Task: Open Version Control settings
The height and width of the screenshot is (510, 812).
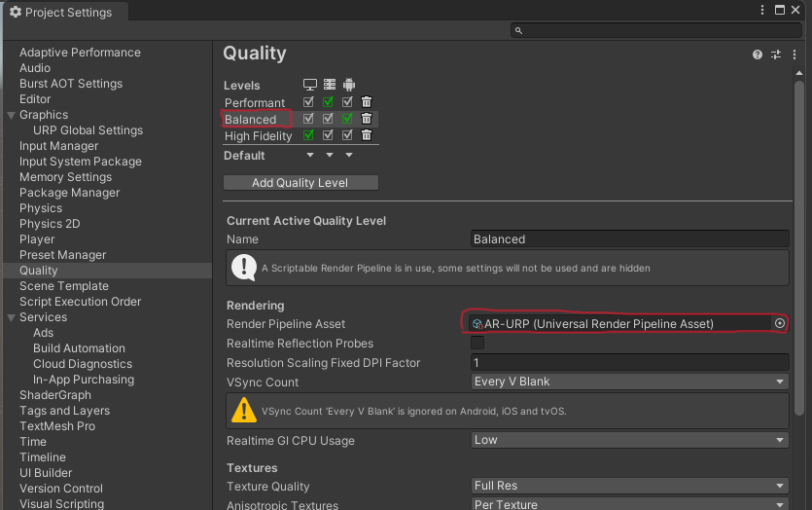Action: pyautogui.click(x=61, y=488)
